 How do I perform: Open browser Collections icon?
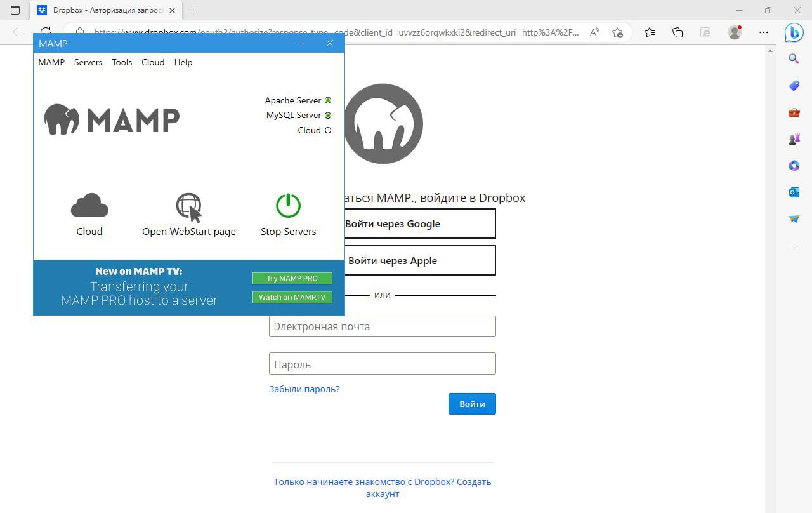[678, 32]
